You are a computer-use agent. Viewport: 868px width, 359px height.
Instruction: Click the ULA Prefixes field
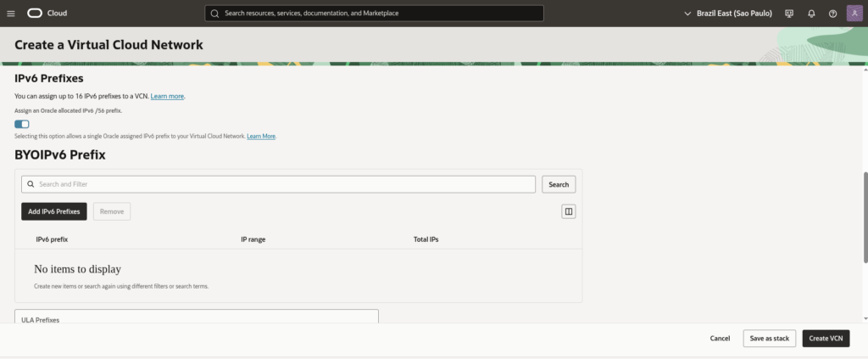[x=197, y=317]
